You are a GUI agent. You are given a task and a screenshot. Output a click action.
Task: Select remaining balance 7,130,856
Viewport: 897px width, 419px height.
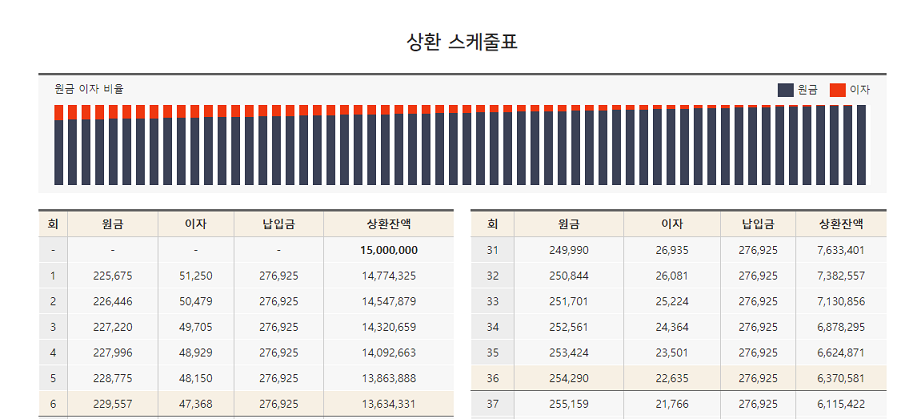[841, 301]
